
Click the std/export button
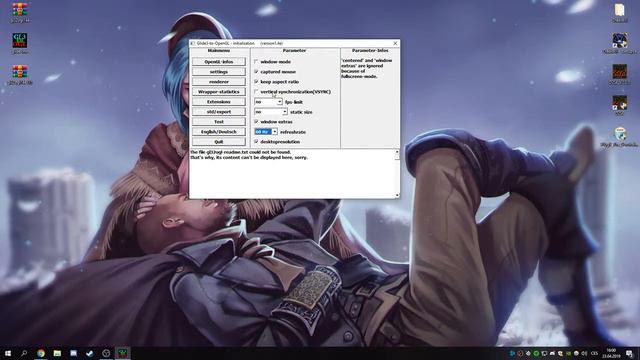[x=219, y=112]
